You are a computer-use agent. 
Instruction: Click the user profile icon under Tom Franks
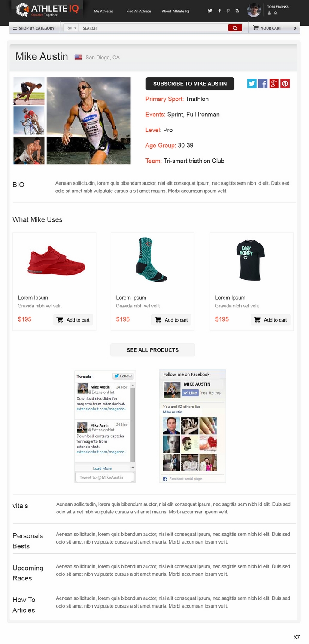[x=270, y=13]
